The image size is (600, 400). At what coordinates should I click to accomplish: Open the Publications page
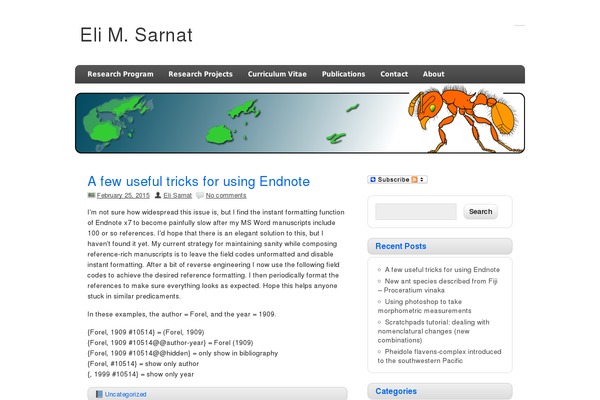[x=343, y=74]
